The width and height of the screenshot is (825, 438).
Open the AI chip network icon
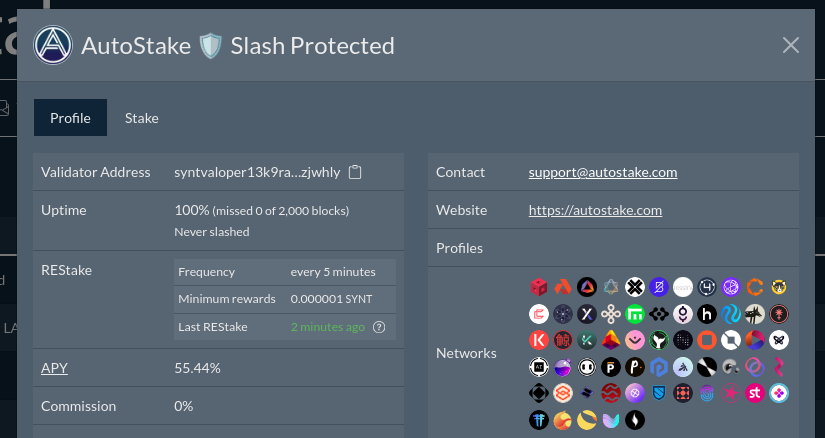(x=539, y=367)
